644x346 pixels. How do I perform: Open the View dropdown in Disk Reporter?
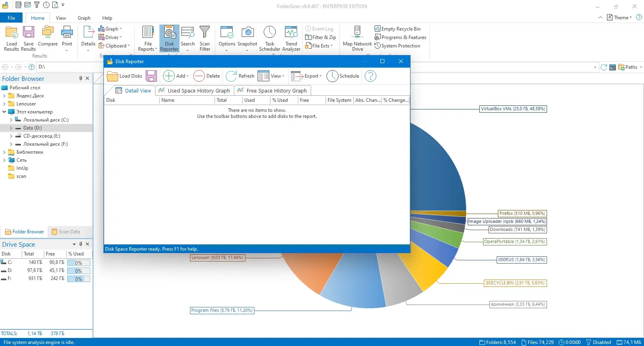pyautogui.click(x=271, y=76)
